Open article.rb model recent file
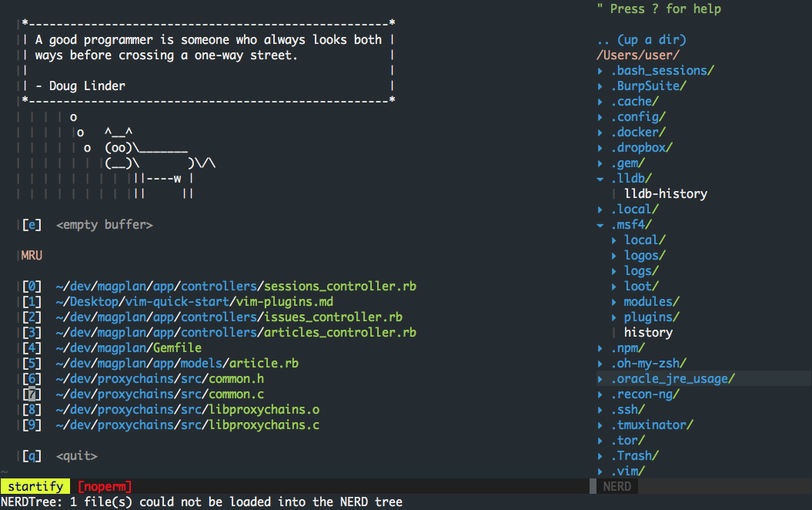The image size is (812, 510). coord(177,364)
